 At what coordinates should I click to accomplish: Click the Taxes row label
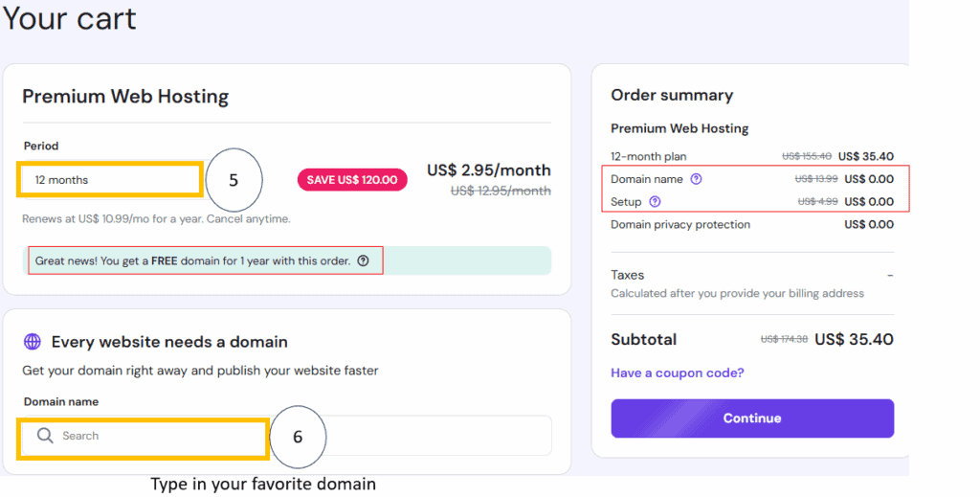[x=627, y=275]
